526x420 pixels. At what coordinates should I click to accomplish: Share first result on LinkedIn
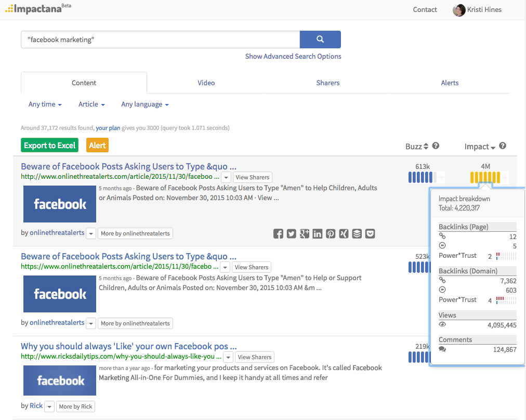coord(318,233)
